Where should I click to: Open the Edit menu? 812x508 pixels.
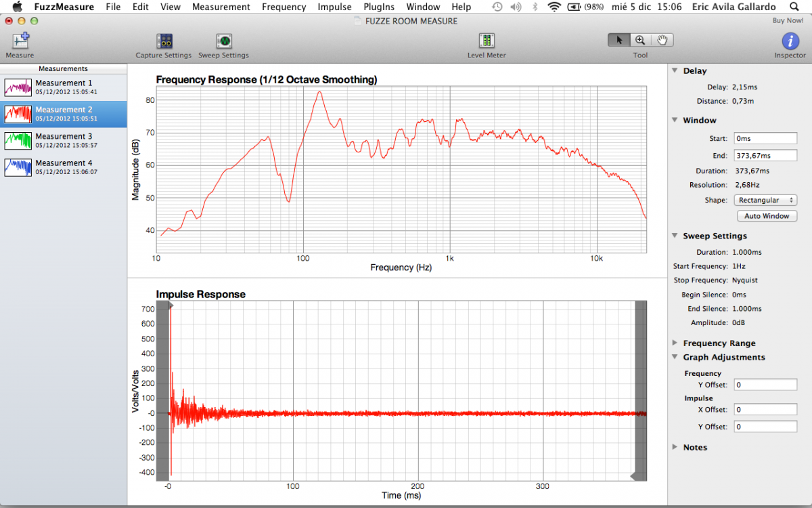coord(141,7)
